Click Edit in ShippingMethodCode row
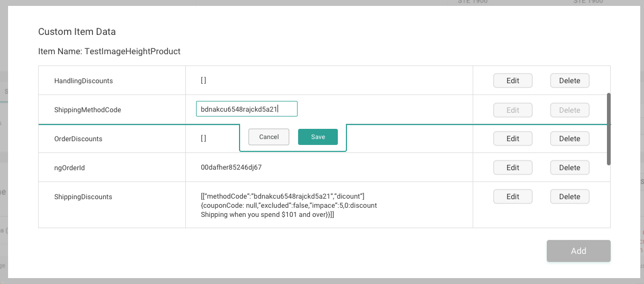Screen dimensions: 644x284 [512, 110]
